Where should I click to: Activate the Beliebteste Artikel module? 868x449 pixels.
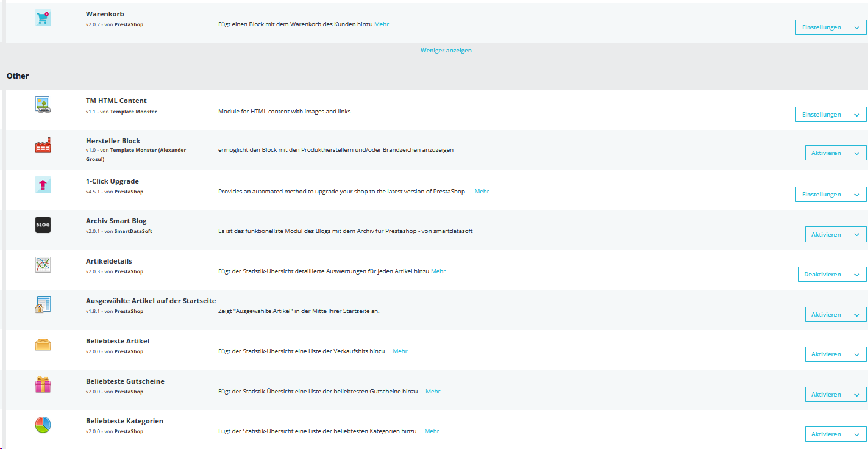pos(826,354)
